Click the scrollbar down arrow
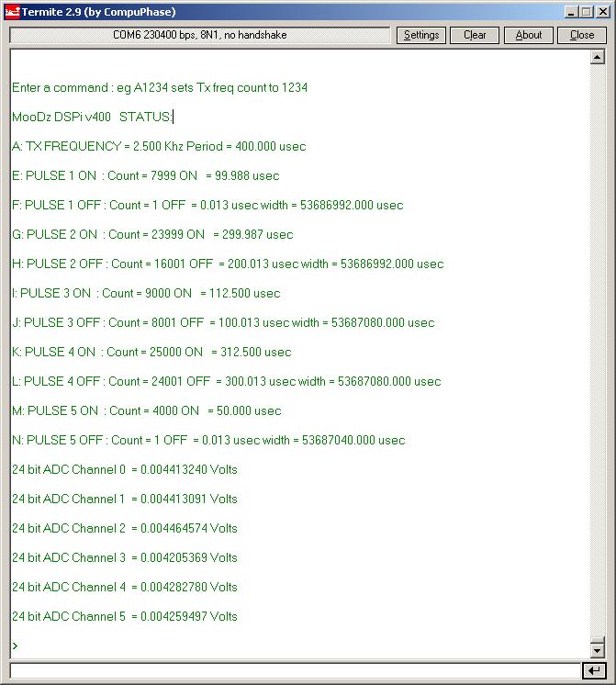The width and height of the screenshot is (616, 685). click(x=598, y=650)
